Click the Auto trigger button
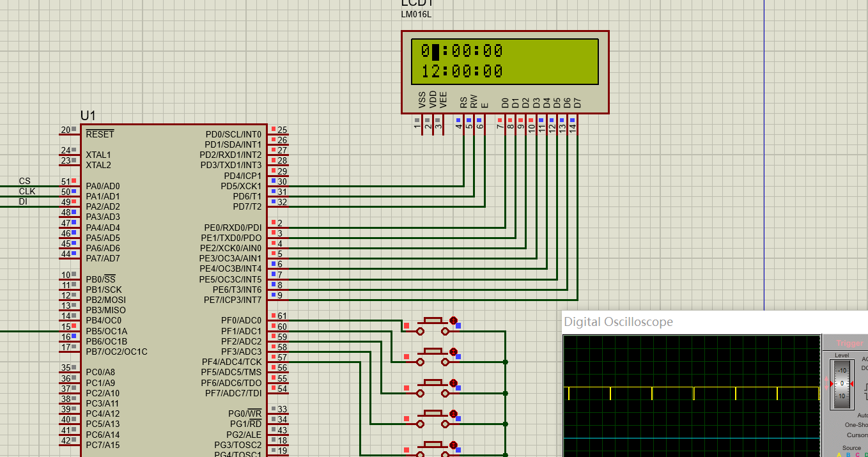The height and width of the screenshot is (457, 868). point(862,415)
